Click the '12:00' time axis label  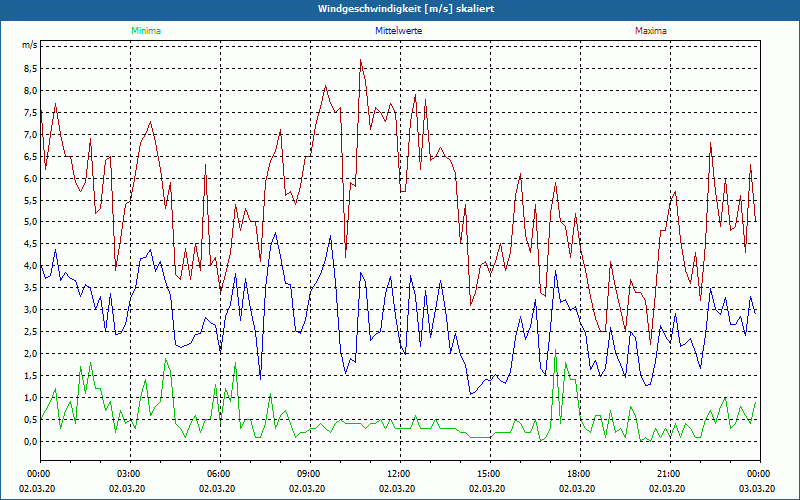(400, 474)
